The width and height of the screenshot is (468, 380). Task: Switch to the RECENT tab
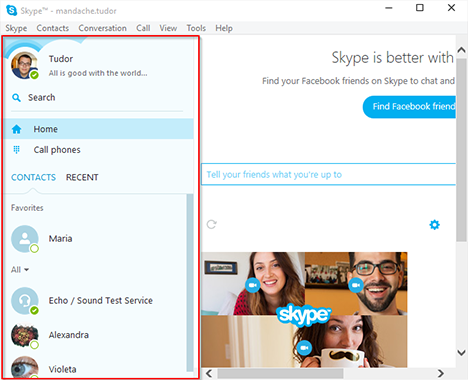pyautogui.click(x=82, y=177)
